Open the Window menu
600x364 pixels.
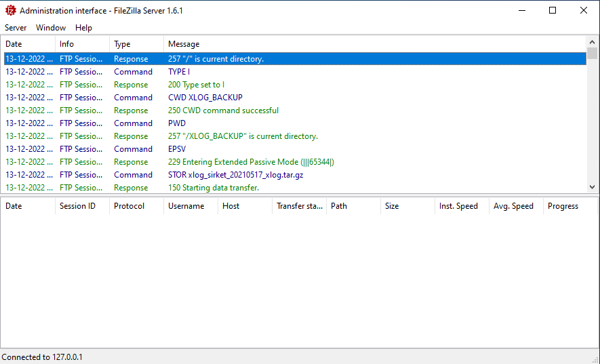click(x=51, y=28)
